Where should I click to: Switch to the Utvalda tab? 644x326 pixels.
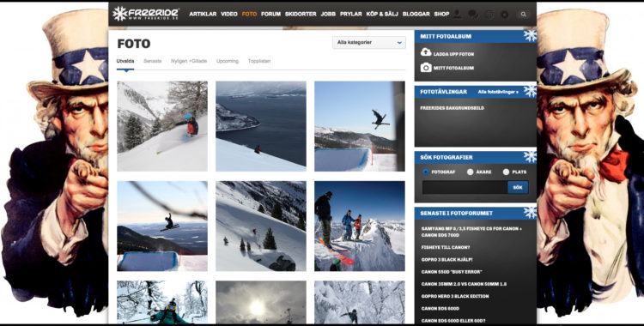tap(125, 61)
